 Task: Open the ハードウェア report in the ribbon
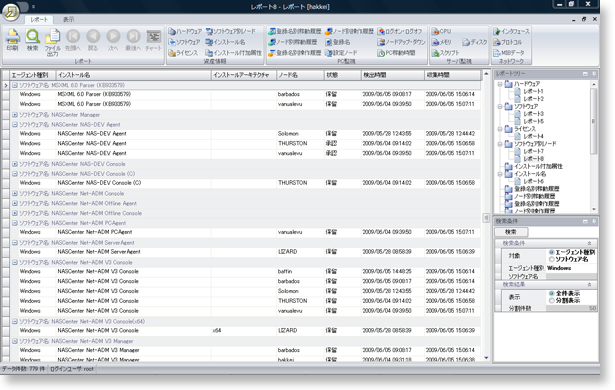click(x=185, y=31)
